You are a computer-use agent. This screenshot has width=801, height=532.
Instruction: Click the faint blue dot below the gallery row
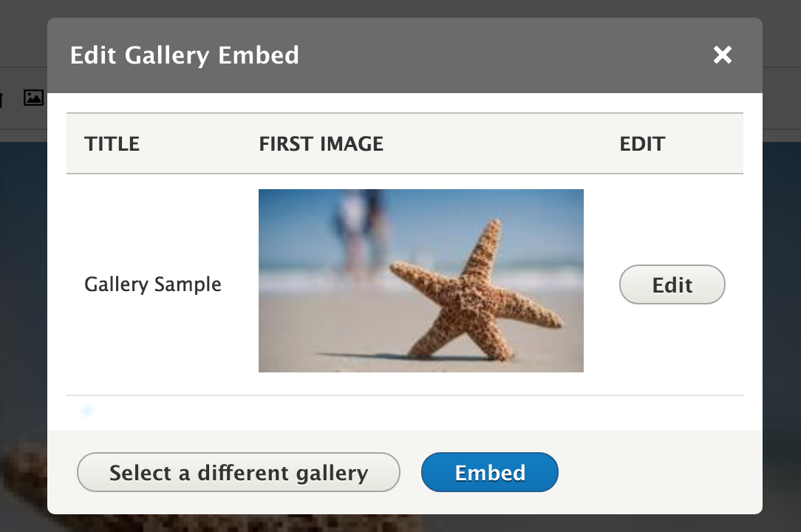pos(87,410)
